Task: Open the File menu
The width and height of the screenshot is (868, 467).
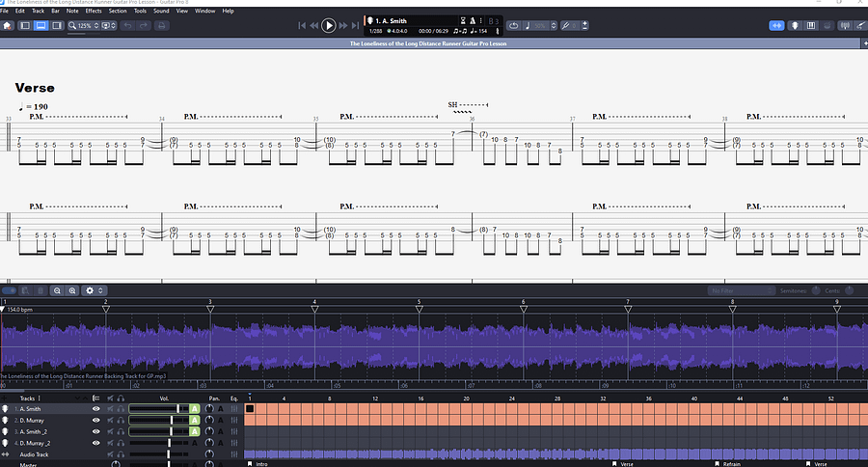Action: click(4, 11)
